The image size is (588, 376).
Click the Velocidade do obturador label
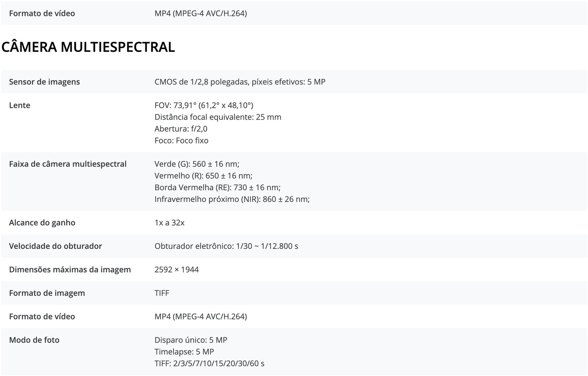point(56,246)
